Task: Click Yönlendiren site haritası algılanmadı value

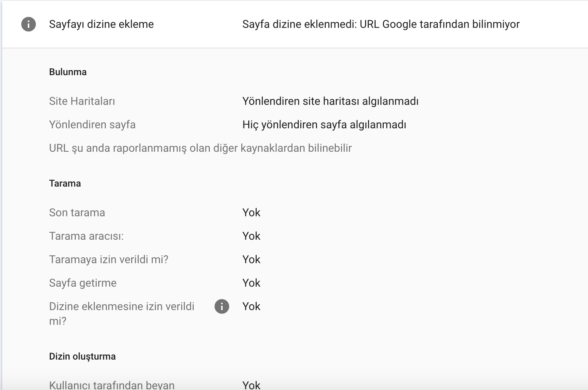Action: [330, 101]
